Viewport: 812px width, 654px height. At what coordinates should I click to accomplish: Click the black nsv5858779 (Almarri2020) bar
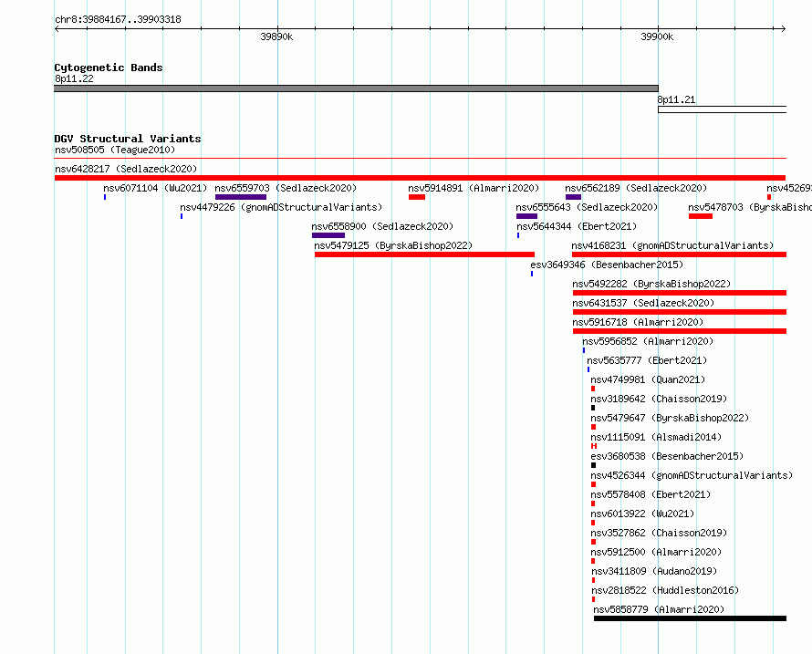tap(691, 618)
